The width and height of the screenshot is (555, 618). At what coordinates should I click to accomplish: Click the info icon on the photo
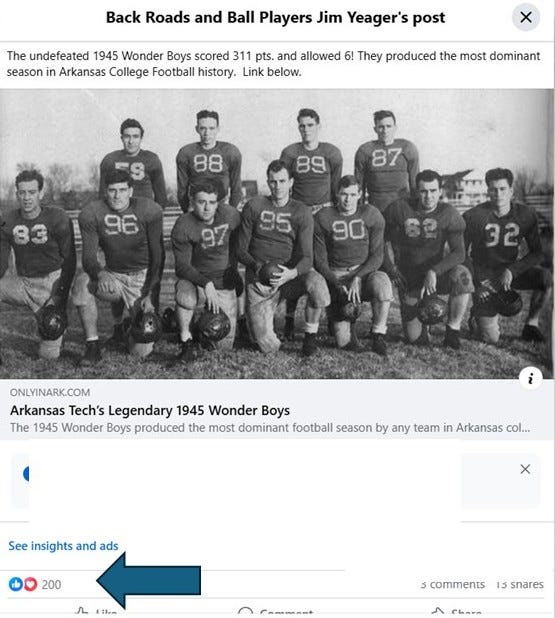531,378
